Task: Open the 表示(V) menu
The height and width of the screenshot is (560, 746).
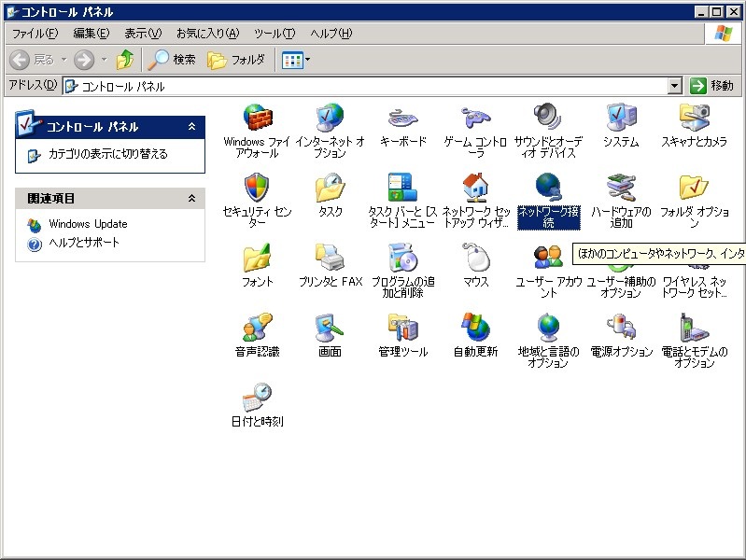Action: pyautogui.click(x=143, y=34)
